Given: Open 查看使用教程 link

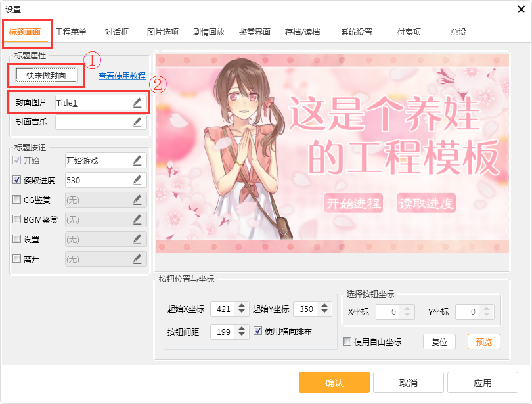Looking at the screenshot, I should (x=122, y=76).
